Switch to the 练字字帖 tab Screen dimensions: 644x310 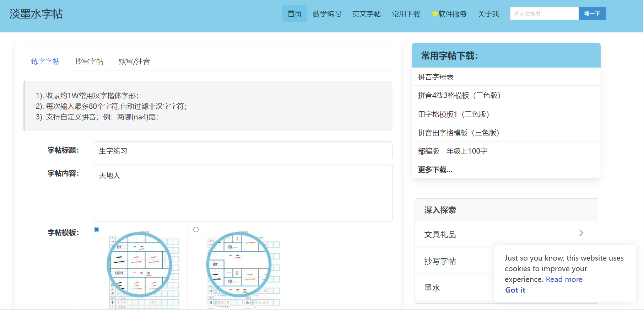pos(45,62)
